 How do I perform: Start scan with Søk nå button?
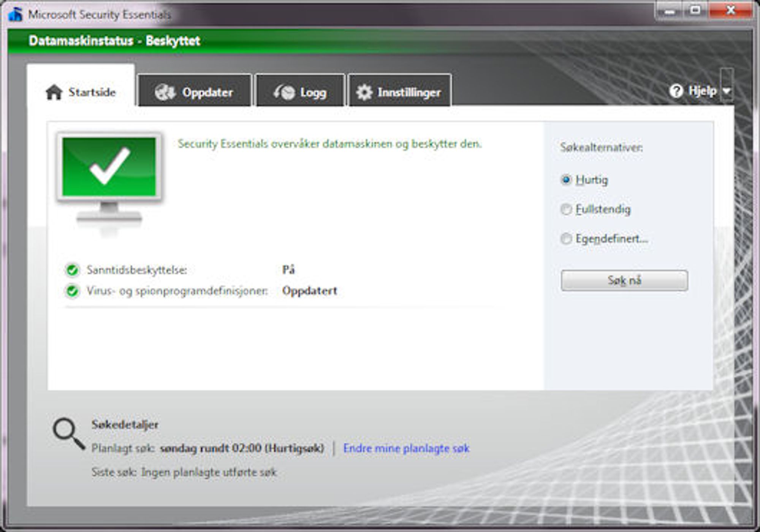[624, 280]
